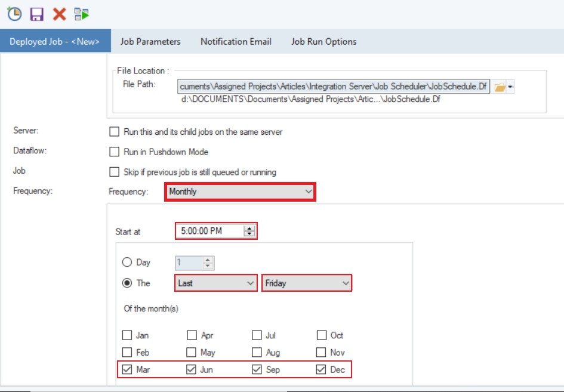Open the Notification Email tab

(236, 42)
